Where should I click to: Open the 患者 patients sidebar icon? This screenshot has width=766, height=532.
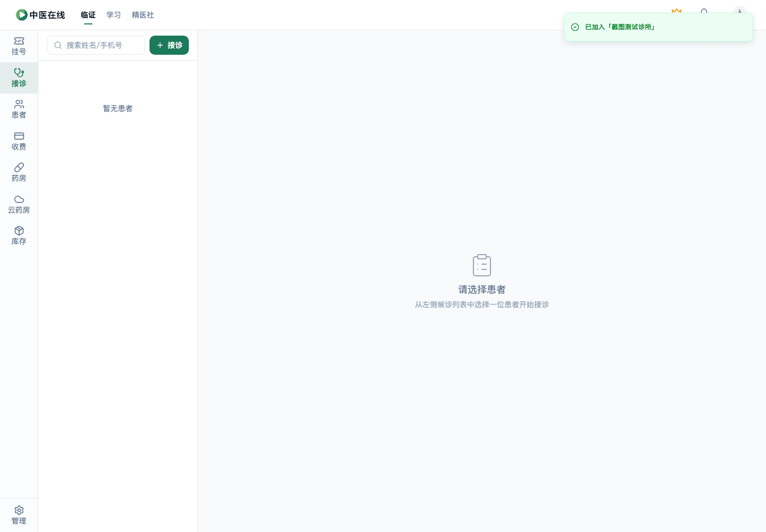tap(19, 104)
